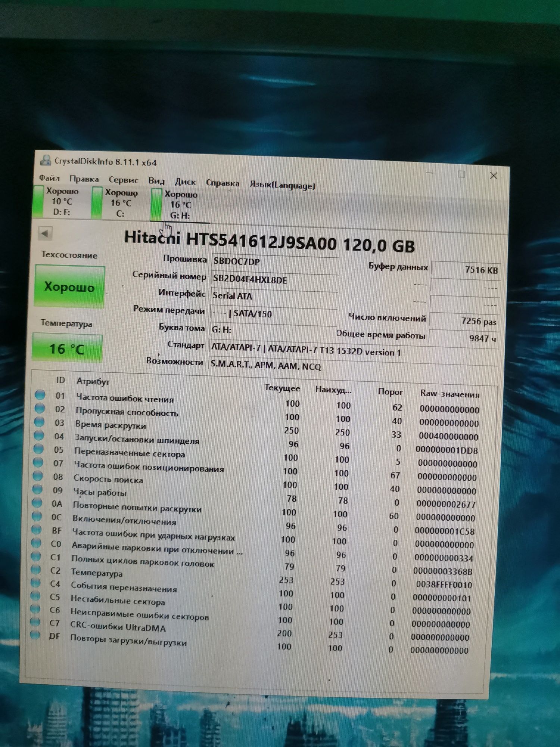560x747 pixels.
Task: Open the Сервис menu
Action: click(124, 180)
